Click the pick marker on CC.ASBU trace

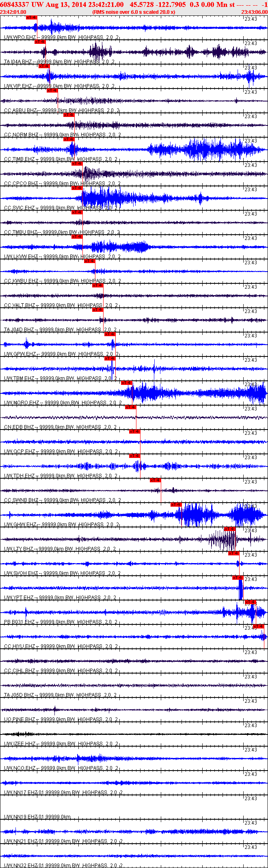pyautogui.click(x=52, y=91)
